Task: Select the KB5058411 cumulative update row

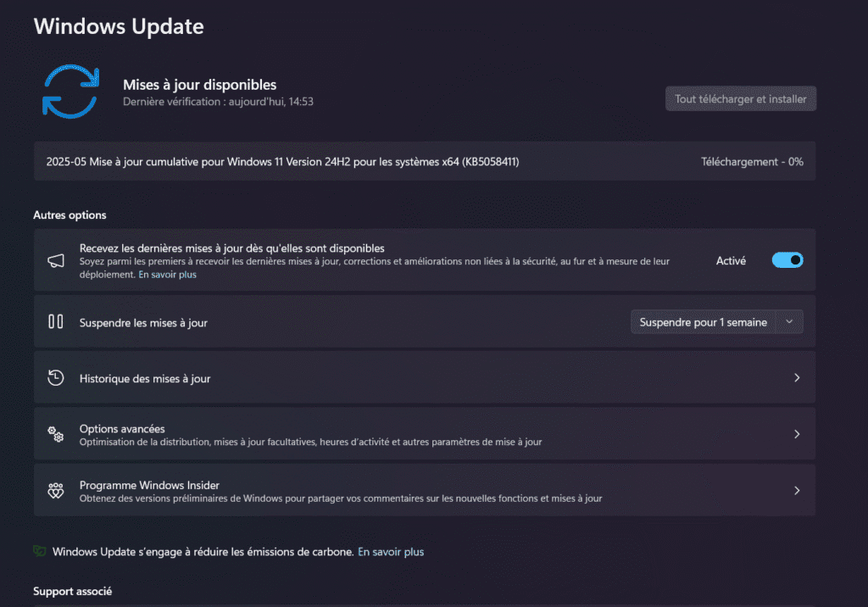Action: point(425,161)
